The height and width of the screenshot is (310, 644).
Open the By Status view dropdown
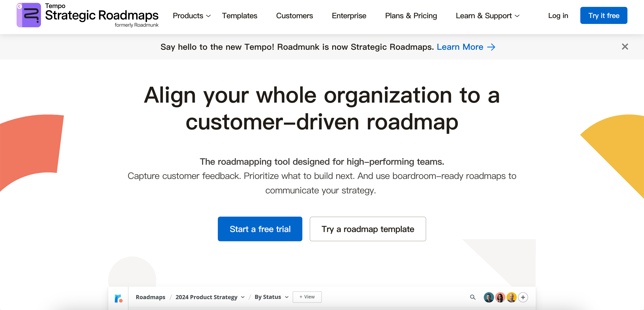point(271,297)
